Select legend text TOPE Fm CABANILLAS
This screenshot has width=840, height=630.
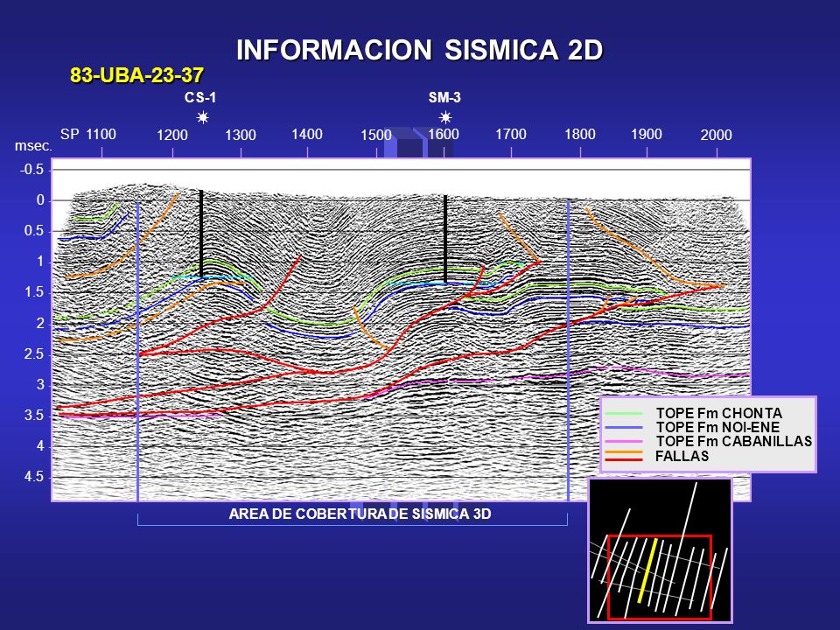734,441
